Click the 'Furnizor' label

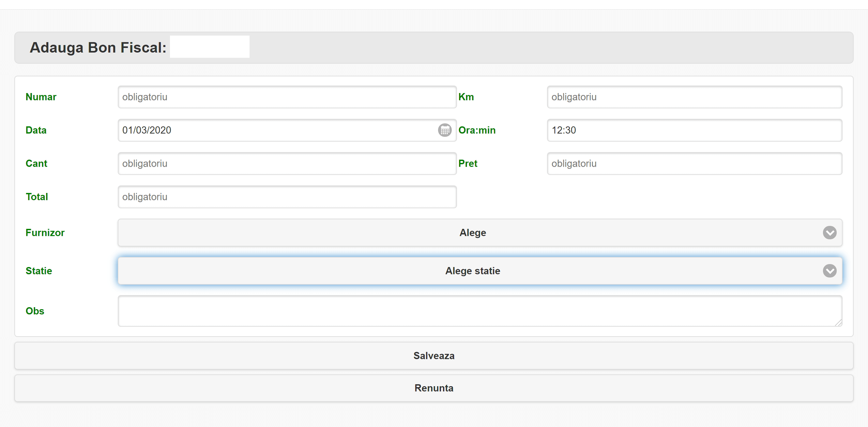pyautogui.click(x=45, y=233)
